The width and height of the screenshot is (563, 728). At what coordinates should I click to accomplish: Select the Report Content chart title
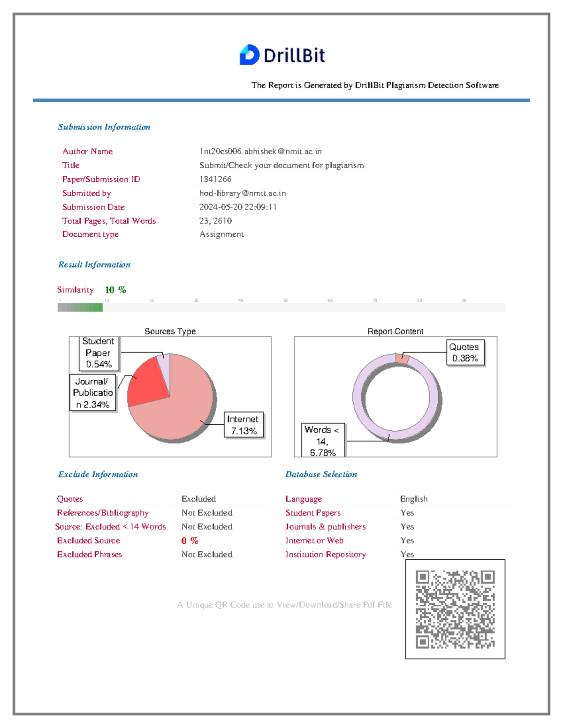[396, 331]
